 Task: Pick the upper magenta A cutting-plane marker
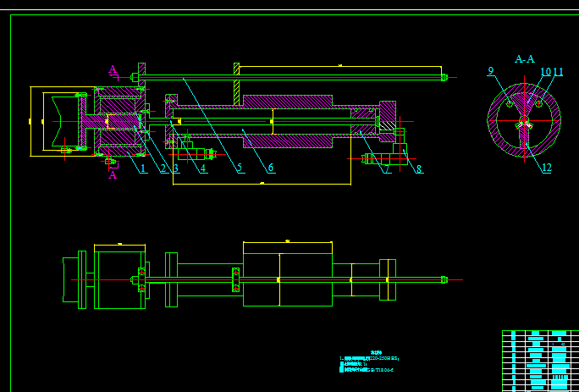point(113,69)
